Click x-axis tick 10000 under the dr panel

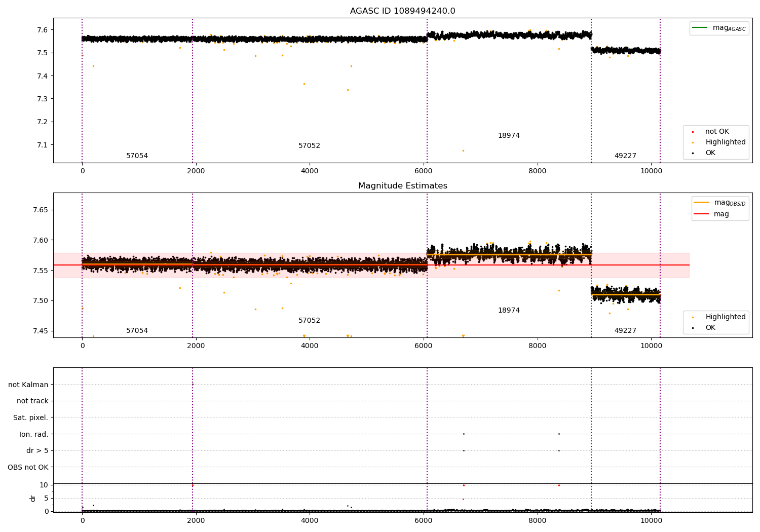651,520
